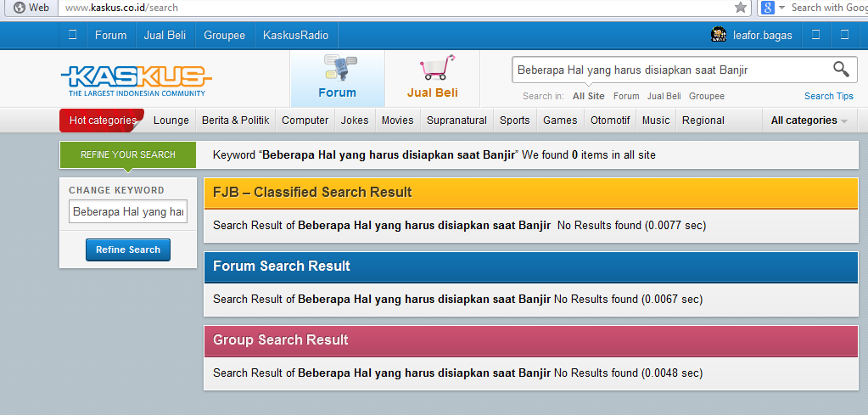
Task: Click Hot categories red tab
Action: [103, 120]
